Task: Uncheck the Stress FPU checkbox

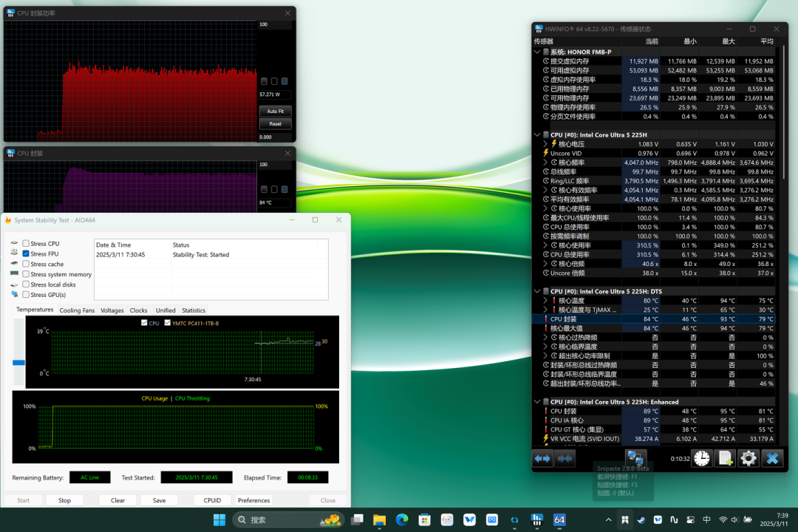Action: coord(25,253)
